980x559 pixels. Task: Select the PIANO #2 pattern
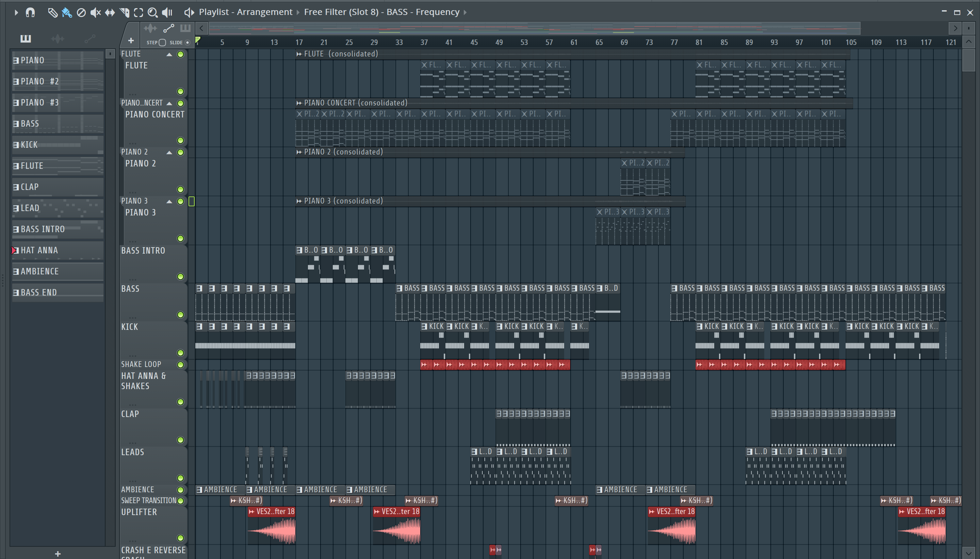58,81
